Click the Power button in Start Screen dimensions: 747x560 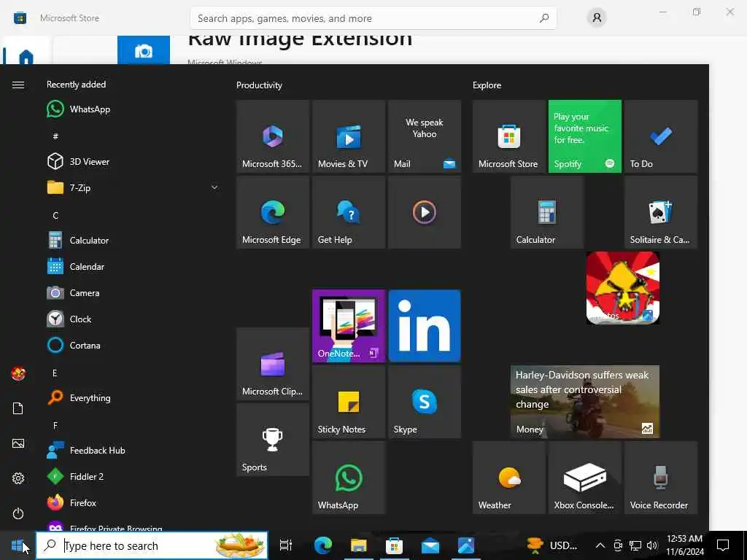coord(18,513)
